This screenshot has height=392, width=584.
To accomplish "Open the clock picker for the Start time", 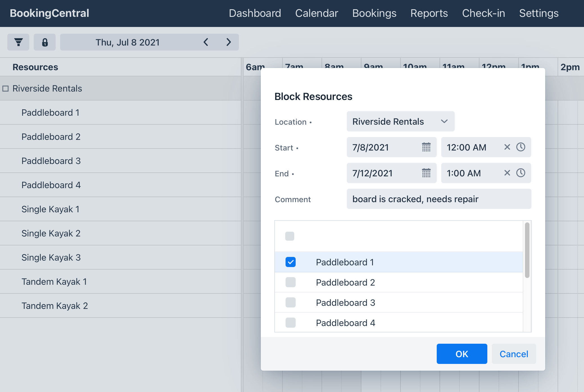I will click(521, 147).
